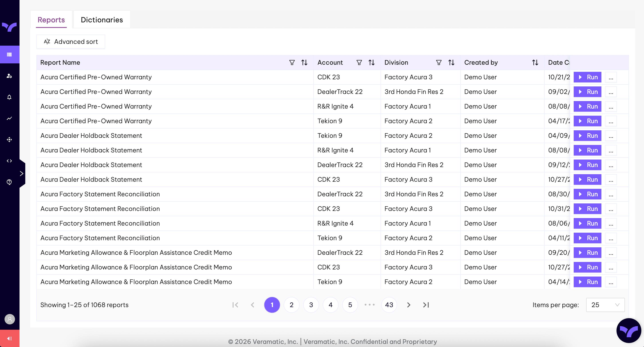Open the help question-mark icon in sidebar

[x=10, y=182]
